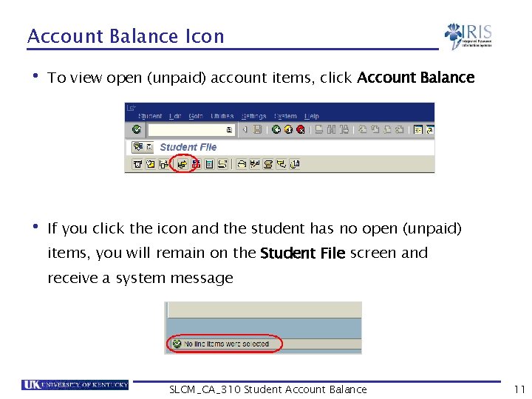This screenshot has height=399, width=532.
Task: Click the yellow folder icon in Student File toolbar
Action: tap(150, 164)
